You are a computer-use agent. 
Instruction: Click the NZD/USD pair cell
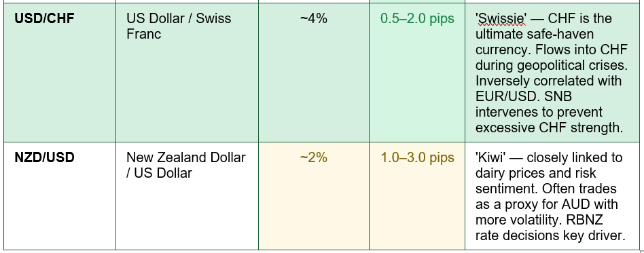pos(60,195)
